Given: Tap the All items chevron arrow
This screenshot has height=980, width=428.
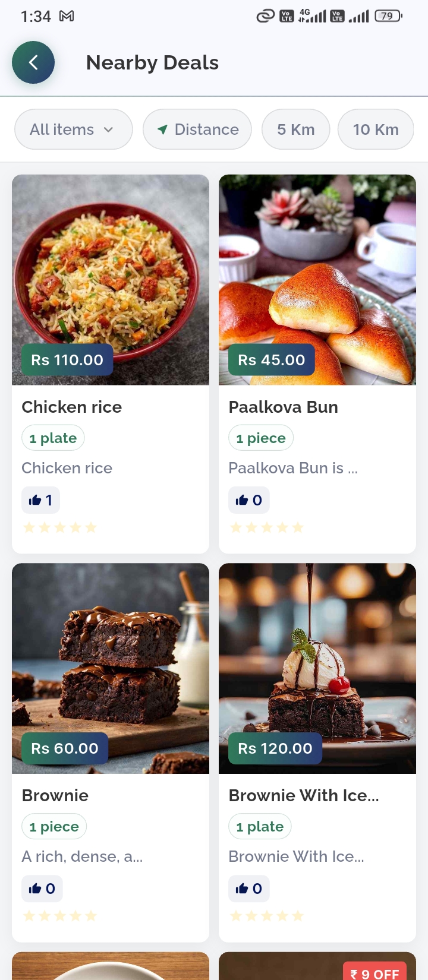Looking at the screenshot, I should click(x=108, y=129).
